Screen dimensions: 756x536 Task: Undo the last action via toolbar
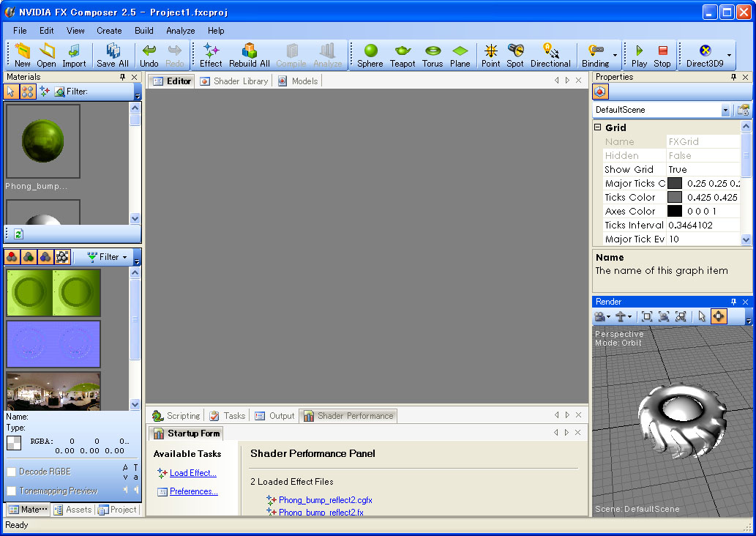pyautogui.click(x=149, y=56)
